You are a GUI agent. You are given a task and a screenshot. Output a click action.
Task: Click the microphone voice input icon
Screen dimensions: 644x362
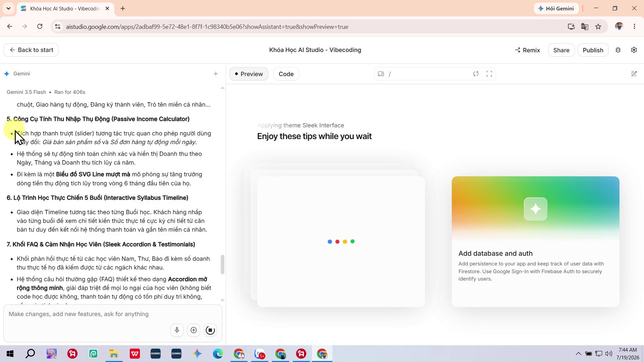(x=177, y=330)
